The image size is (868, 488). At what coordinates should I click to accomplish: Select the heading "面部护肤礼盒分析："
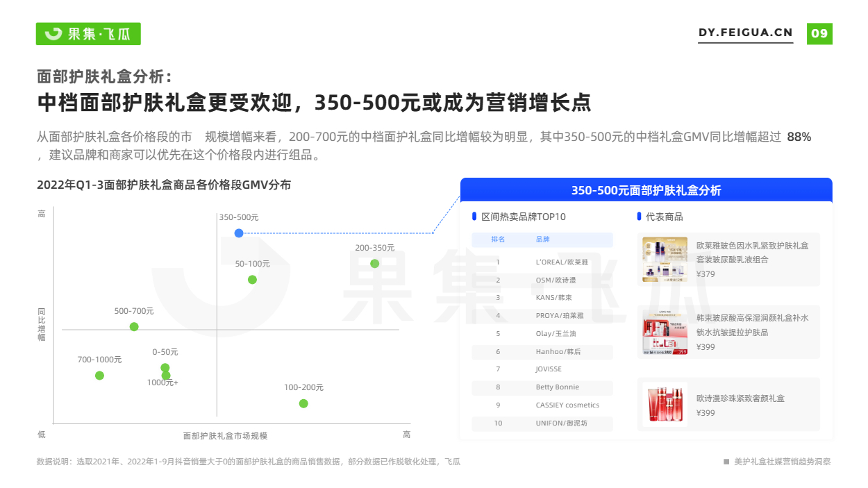tap(104, 76)
